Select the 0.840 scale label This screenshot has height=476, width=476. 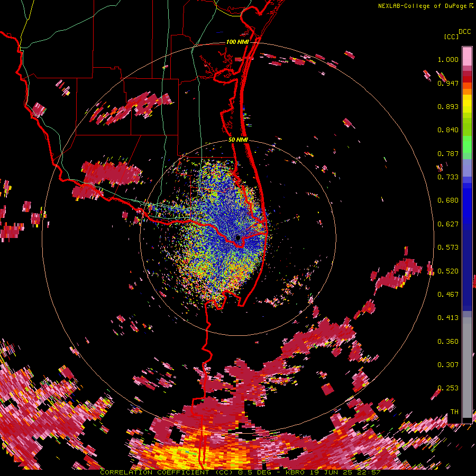point(448,130)
